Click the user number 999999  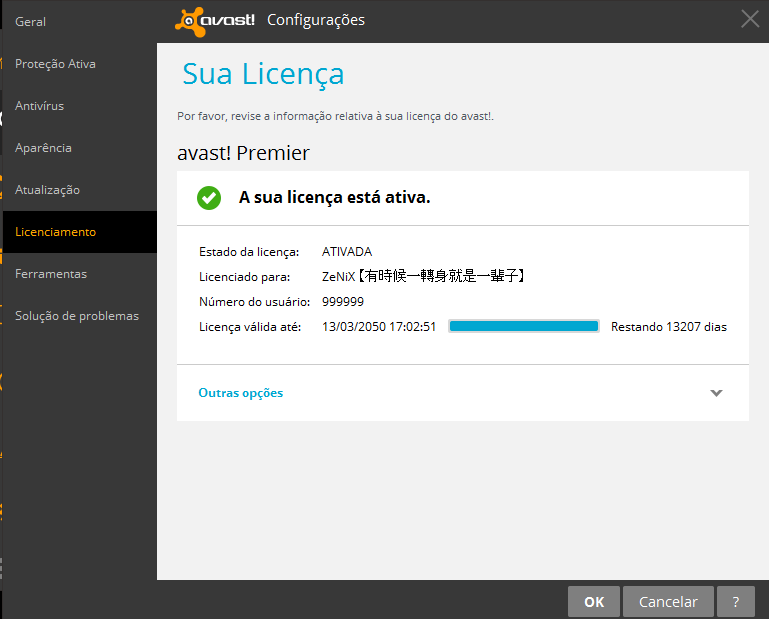(343, 302)
